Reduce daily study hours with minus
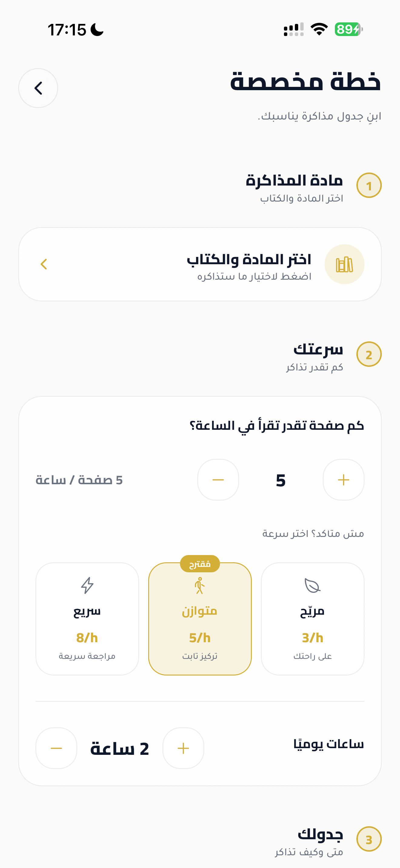 coord(56,748)
